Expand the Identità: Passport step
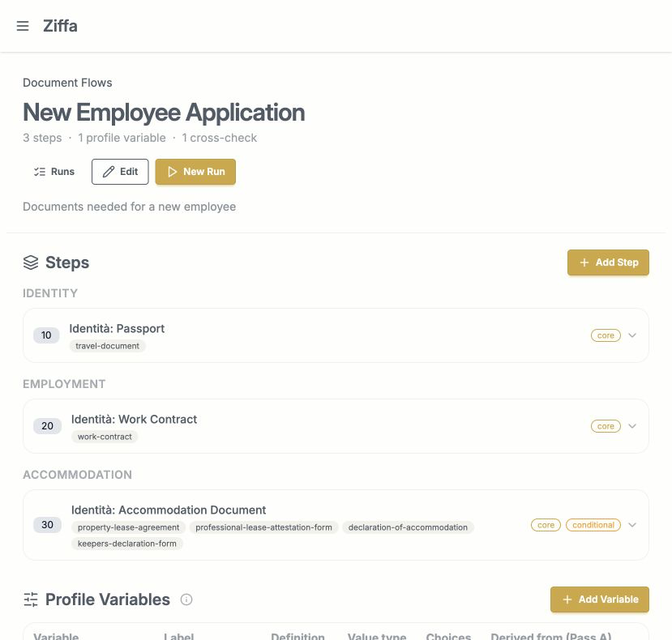This screenshot has height=640, width=672. click(632, 335)
